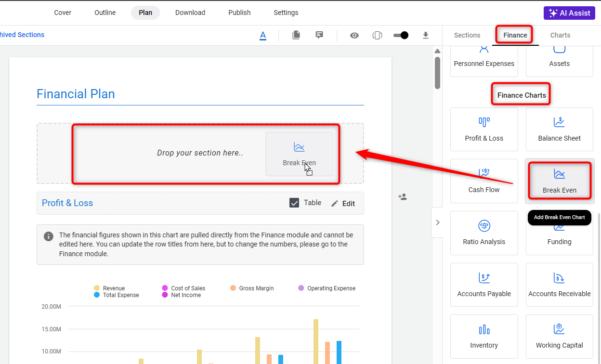Image resolution: width=601 pixels, height=364 pixels.
Task: Click the document pages icon in toolbar
Action: coord(296,35)
